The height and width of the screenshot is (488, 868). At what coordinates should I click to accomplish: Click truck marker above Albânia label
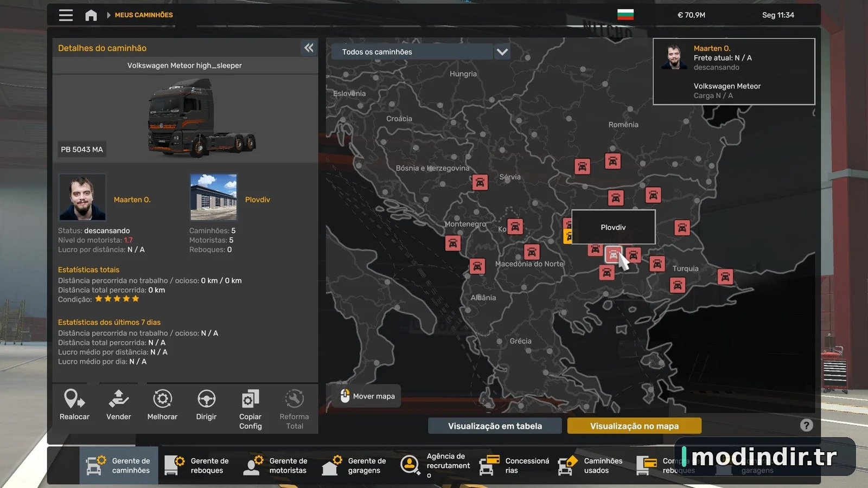477,266
